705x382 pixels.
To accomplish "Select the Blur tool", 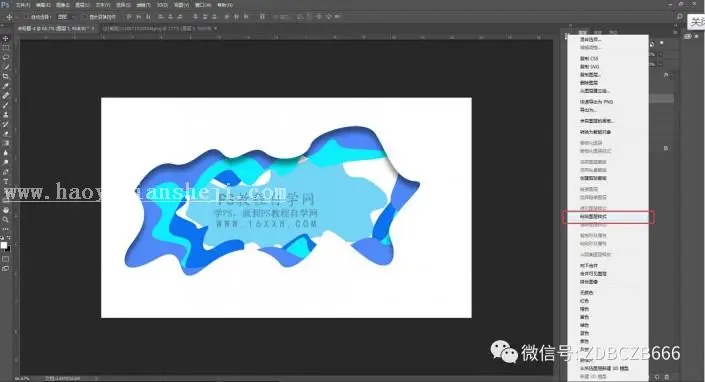I will coord(5,153).
